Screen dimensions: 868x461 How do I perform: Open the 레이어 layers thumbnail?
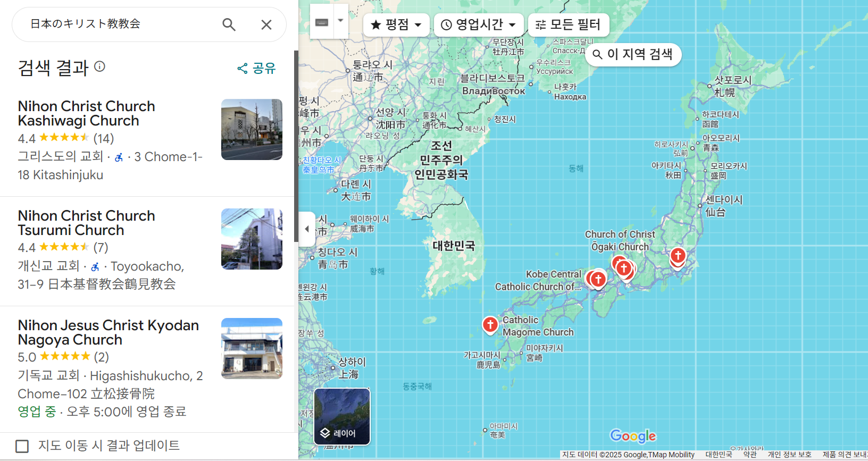pyautogui.click(x=342, y=416)
